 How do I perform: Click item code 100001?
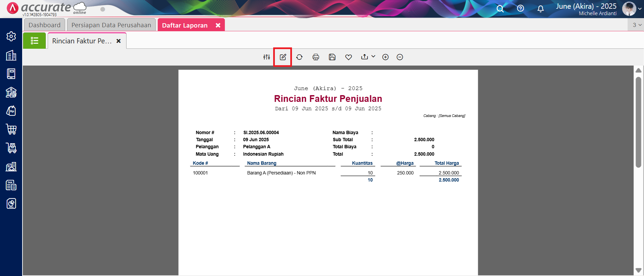[x=200, y=173]
